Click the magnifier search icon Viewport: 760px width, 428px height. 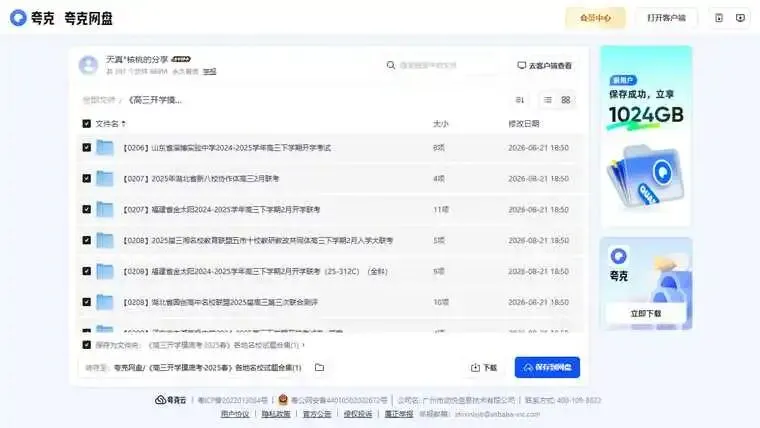coord(391,65)
